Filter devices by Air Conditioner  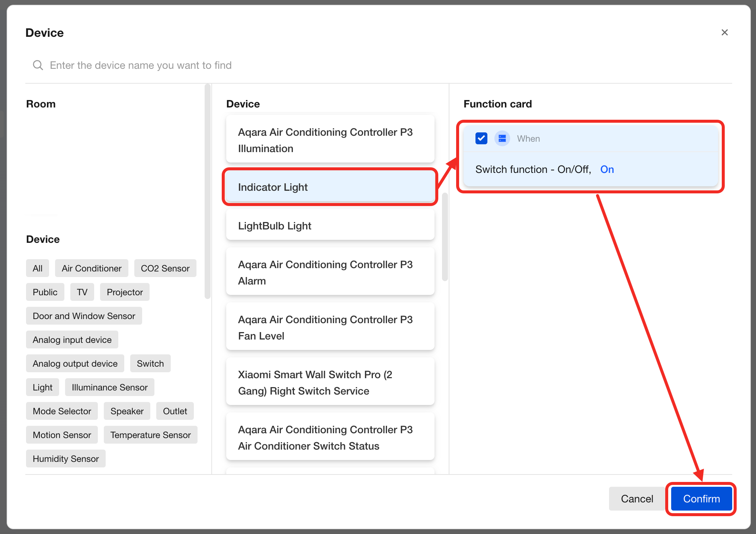point(92,268)
